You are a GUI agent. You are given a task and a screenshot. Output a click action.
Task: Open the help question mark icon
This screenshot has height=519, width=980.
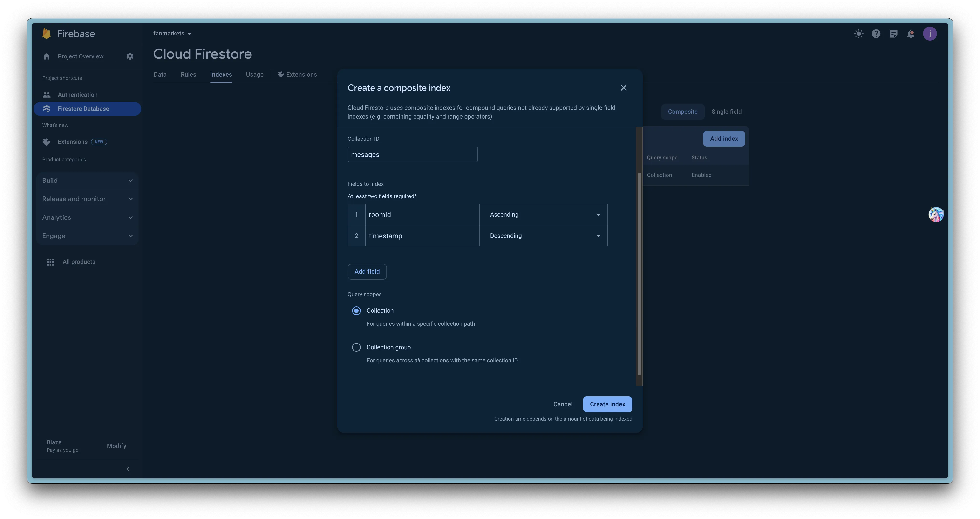(876, 34)
